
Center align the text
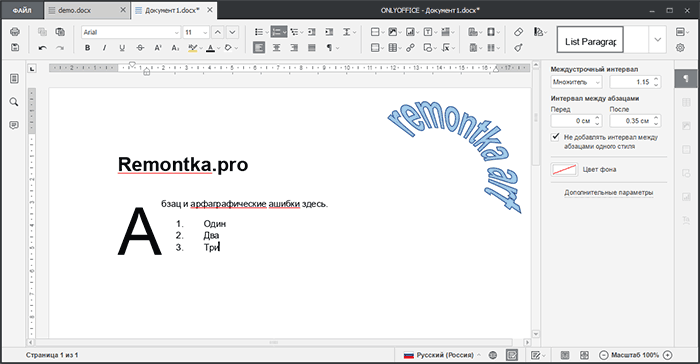277,48
